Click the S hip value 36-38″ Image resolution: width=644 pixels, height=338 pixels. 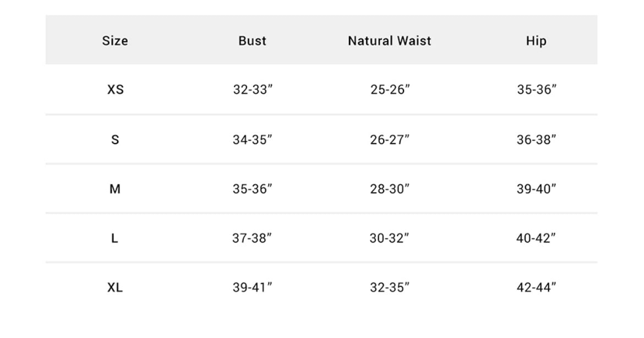[537, 139]
